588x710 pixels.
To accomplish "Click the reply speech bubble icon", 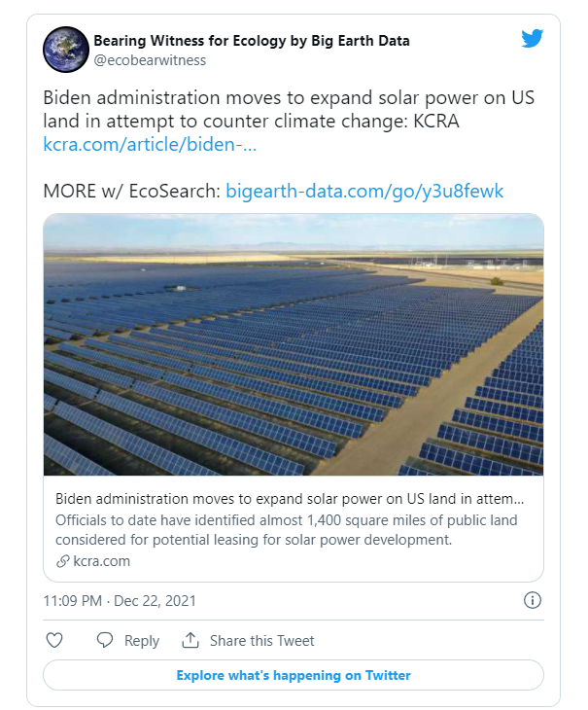I will pyautogui.click(x=105, y=640).
